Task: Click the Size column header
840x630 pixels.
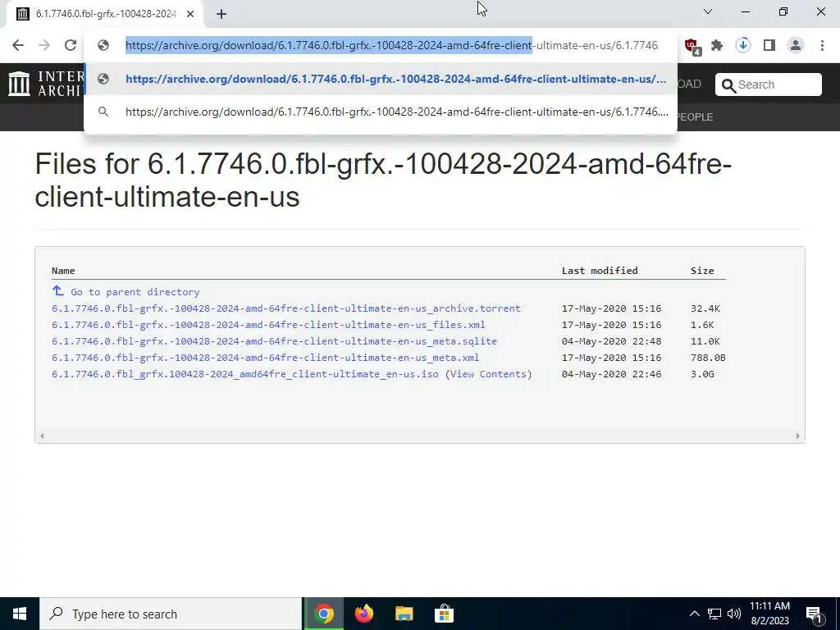Action: pos(702,271)
